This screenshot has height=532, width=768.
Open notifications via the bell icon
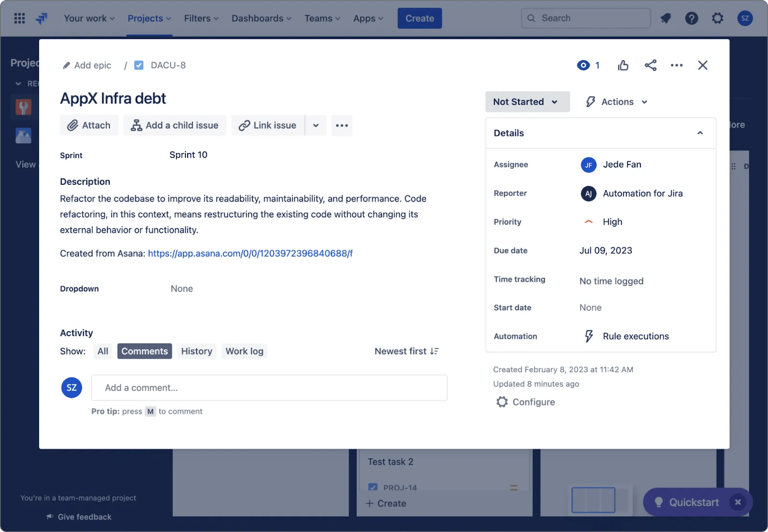[x=666, y=18]
